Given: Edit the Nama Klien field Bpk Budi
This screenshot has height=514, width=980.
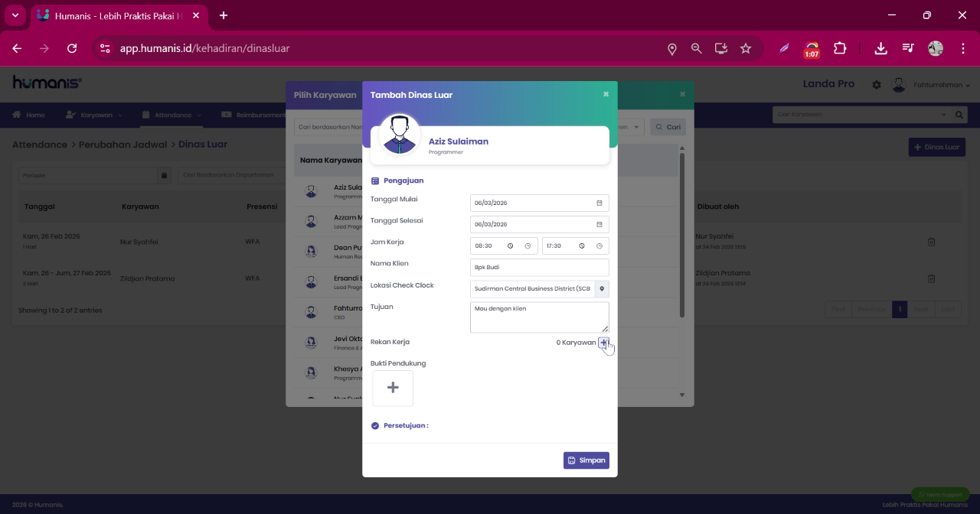Looking at the screenshot, I should pyautogui.click(x=540, y=267).
